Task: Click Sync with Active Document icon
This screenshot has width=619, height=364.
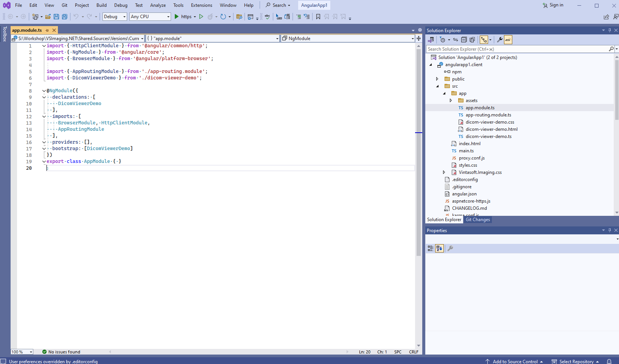Action: coord(456,40)
